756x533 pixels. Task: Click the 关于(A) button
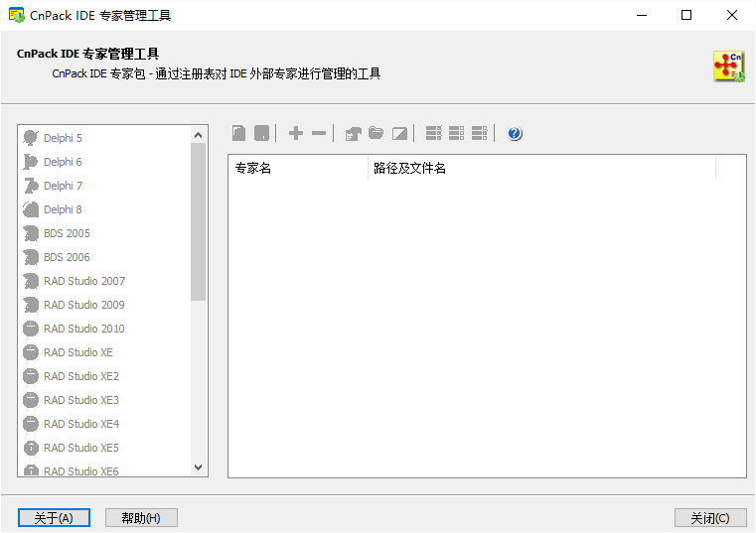[54, 518]
